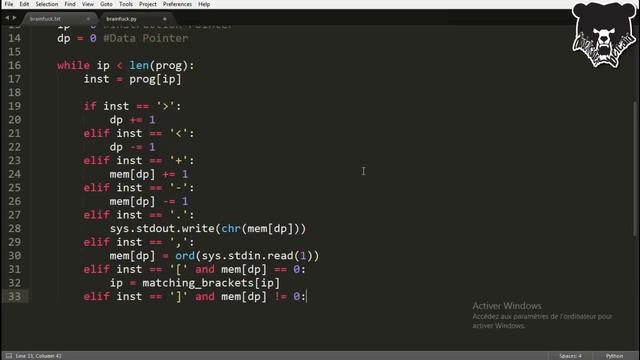Viewport: 640px width, 360px height.
Task: Open the View menu
Action: click(x=88, y=4)
